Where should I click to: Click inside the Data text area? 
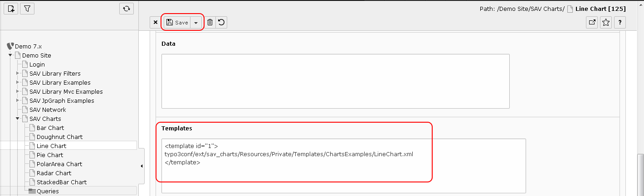(x=336, y=81)
